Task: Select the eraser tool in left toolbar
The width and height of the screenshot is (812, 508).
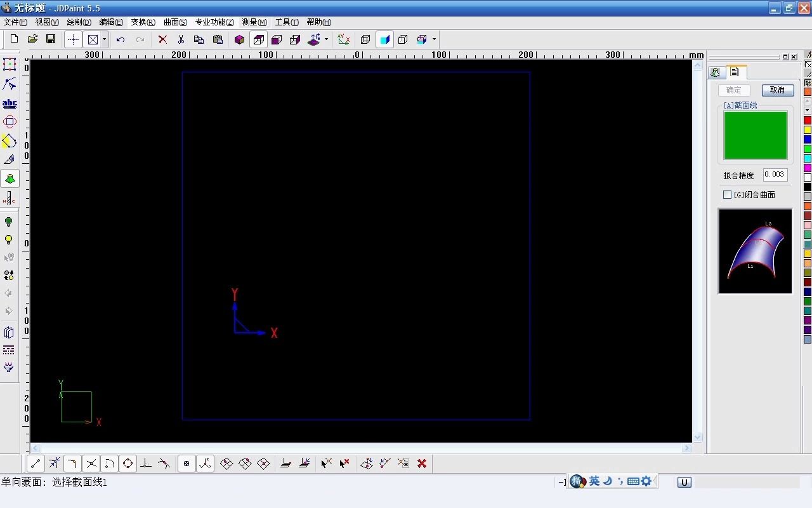Action: (10, 160)
